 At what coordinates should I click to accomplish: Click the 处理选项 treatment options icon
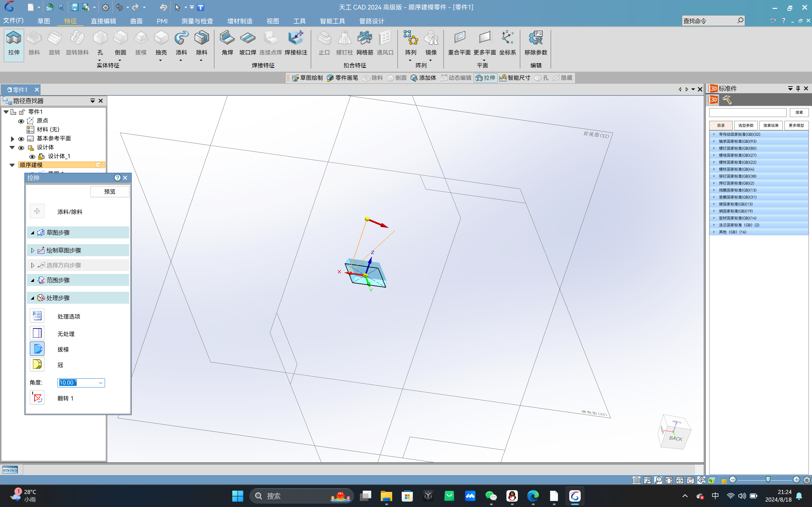pos(37,316)
